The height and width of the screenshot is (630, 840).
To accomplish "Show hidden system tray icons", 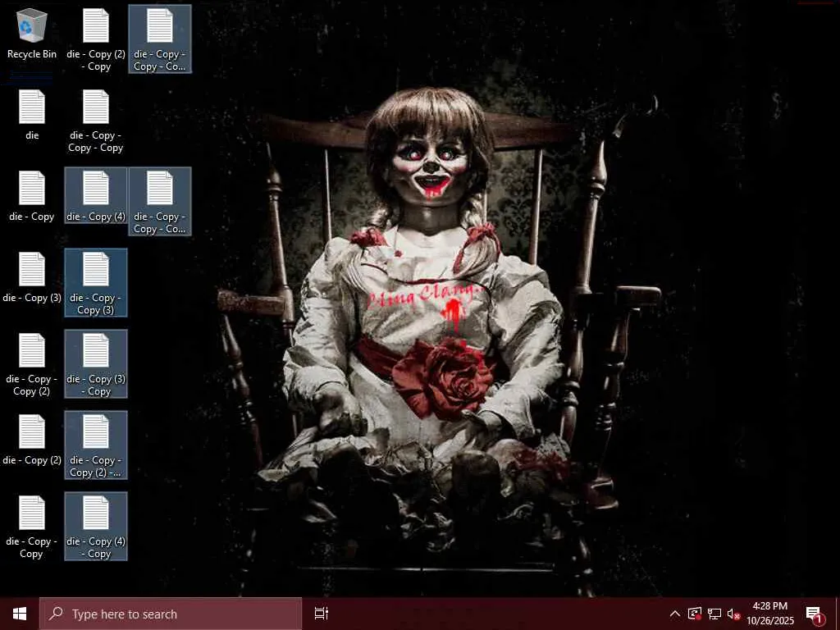I will 675,614.
